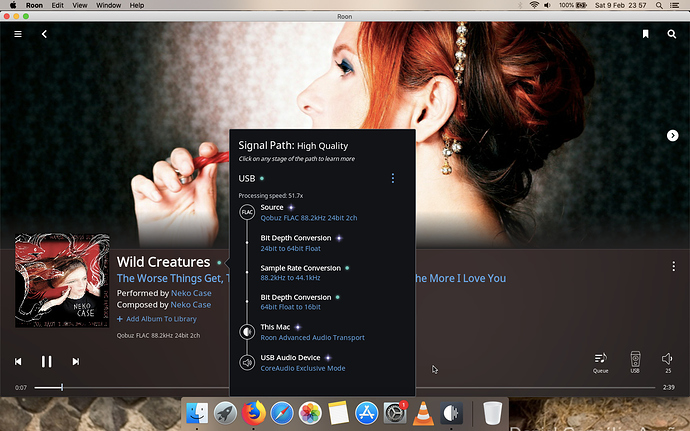The height and width of the screenshot is (431, 690).
Task: Open the View menu
Action: [x=80, y=5]
